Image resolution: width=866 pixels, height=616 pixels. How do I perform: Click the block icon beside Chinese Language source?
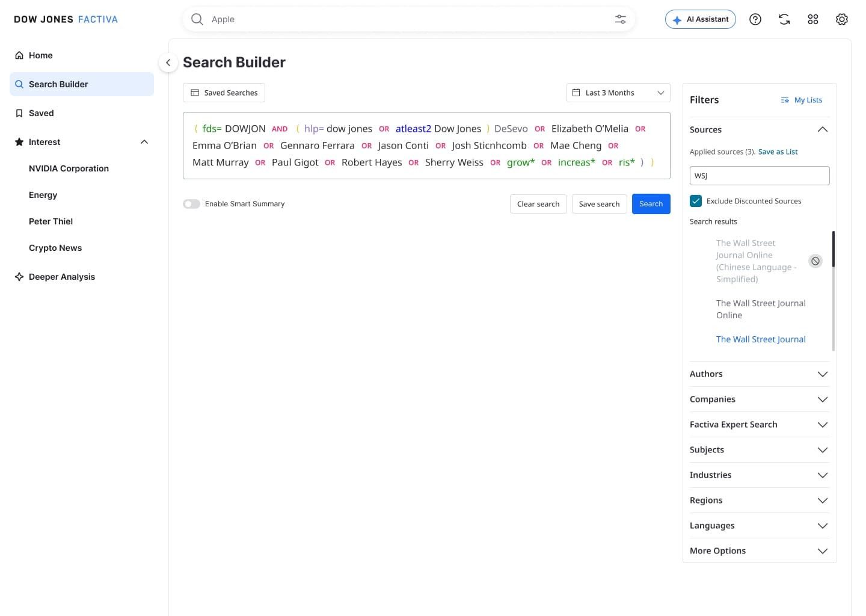tap(815, 261)
